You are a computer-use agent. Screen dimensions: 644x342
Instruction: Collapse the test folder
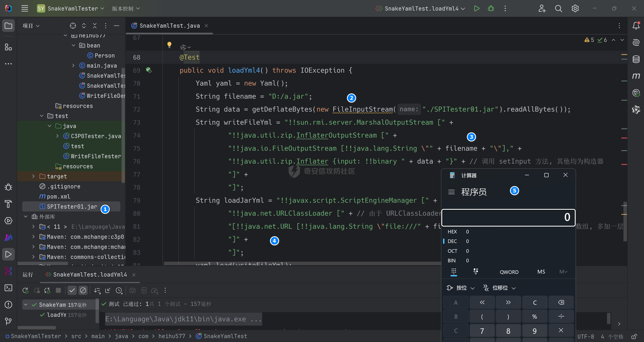pos(41,116)
